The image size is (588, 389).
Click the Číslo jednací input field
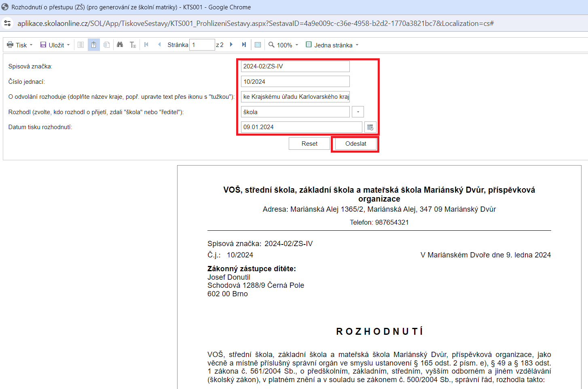tap(295, 81)
